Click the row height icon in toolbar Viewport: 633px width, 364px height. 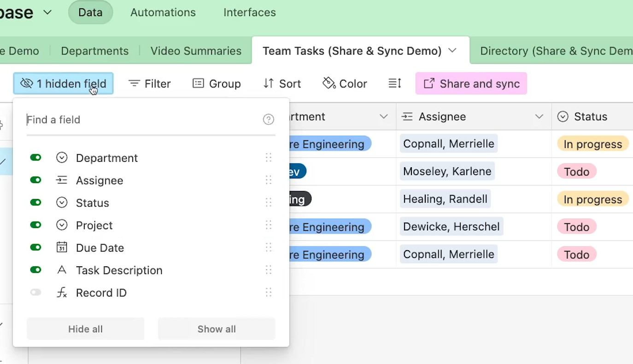395,83
